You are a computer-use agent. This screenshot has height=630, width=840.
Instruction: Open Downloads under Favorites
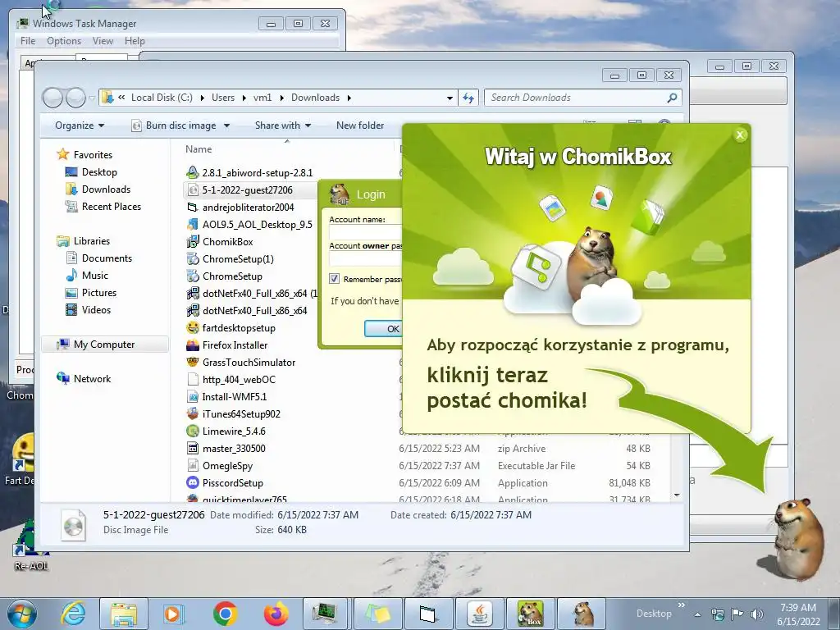(106, 189)
